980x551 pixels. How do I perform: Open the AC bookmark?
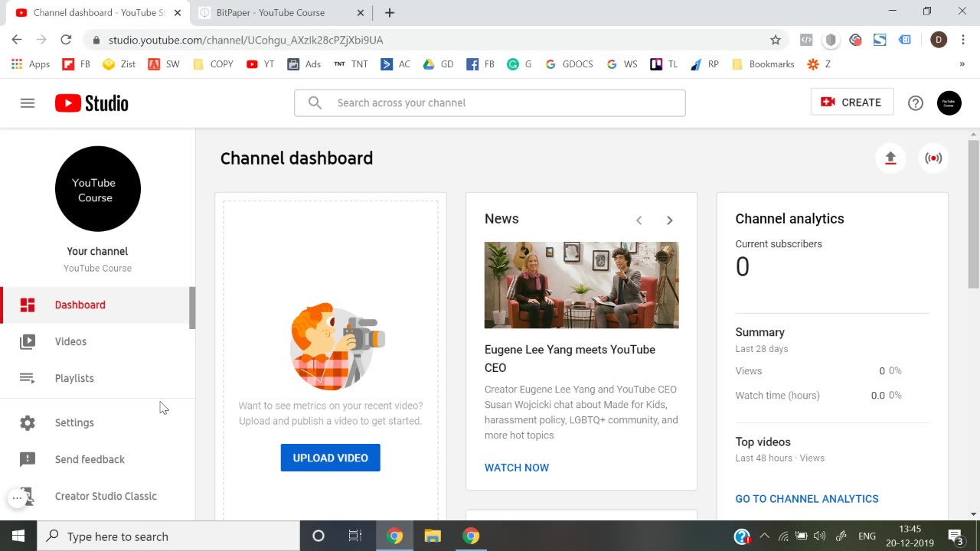(x=396, y=64)
